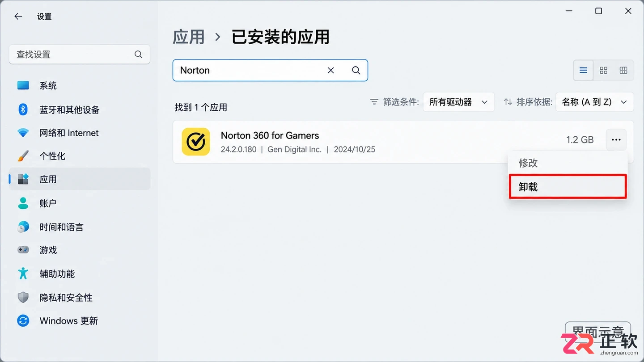Click the 系统 monitor icon in sidebar
Viewport: 644px width, 362px height.
[x=23, y=85]
